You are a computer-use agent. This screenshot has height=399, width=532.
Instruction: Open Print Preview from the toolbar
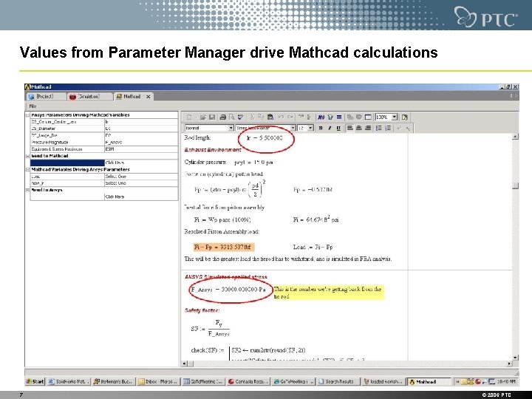232,117
